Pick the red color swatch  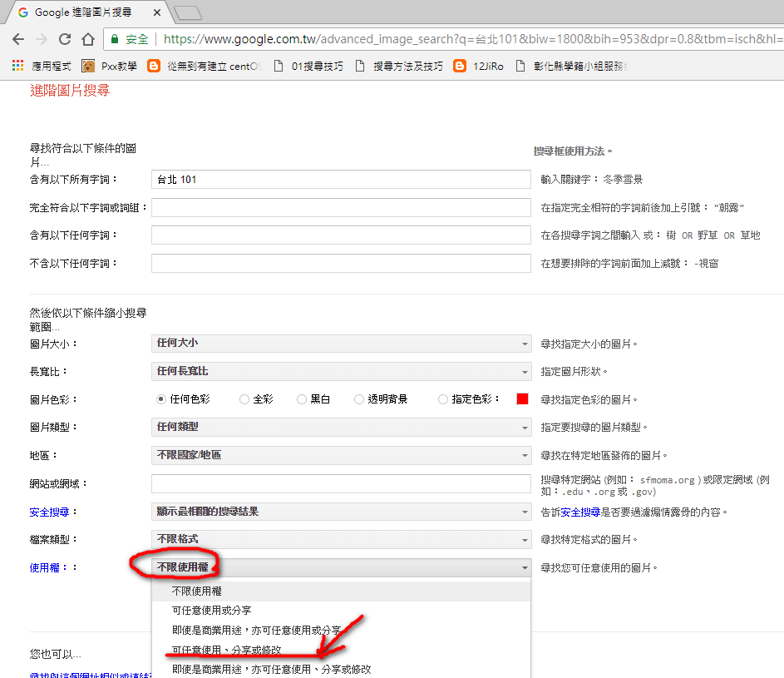pos(522,398)
